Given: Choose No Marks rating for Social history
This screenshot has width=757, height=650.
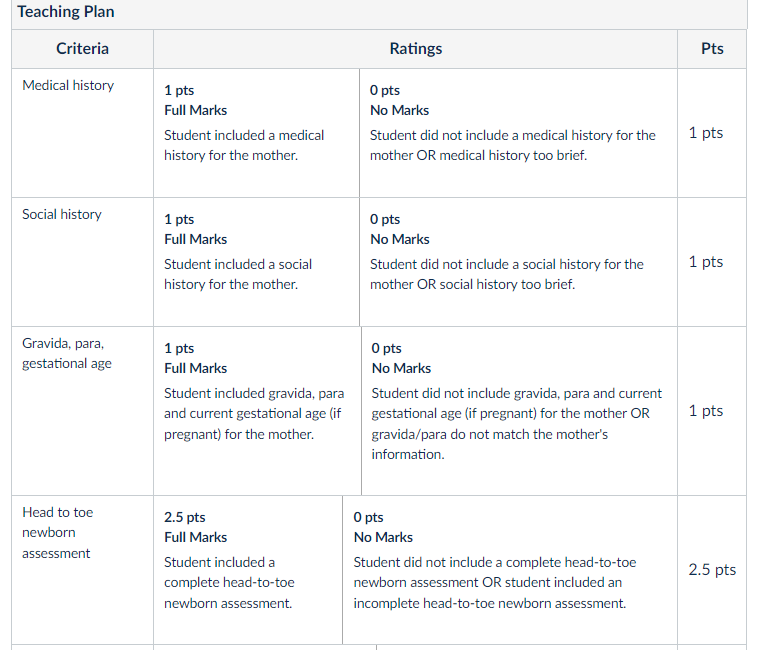Looking at the screenshot, I should tap(519, 262).
